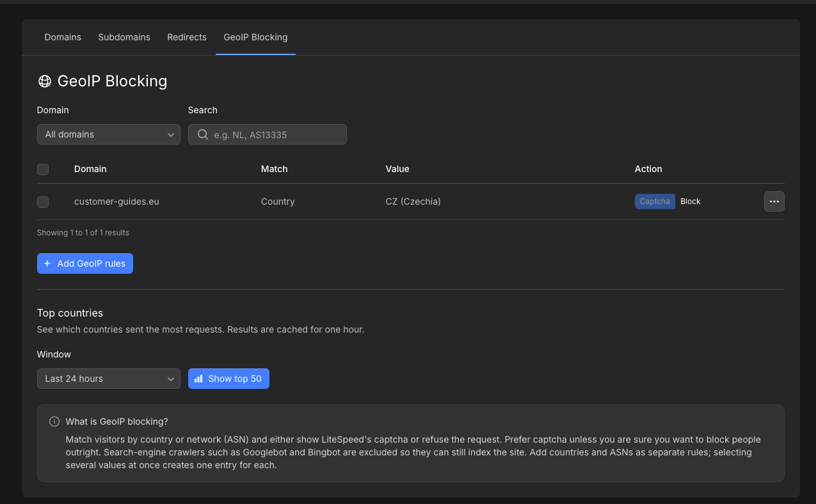The height and width of the screenshot is (504, 816).
Task: Open the All domains dropdown
Action: tap(109, 134)
